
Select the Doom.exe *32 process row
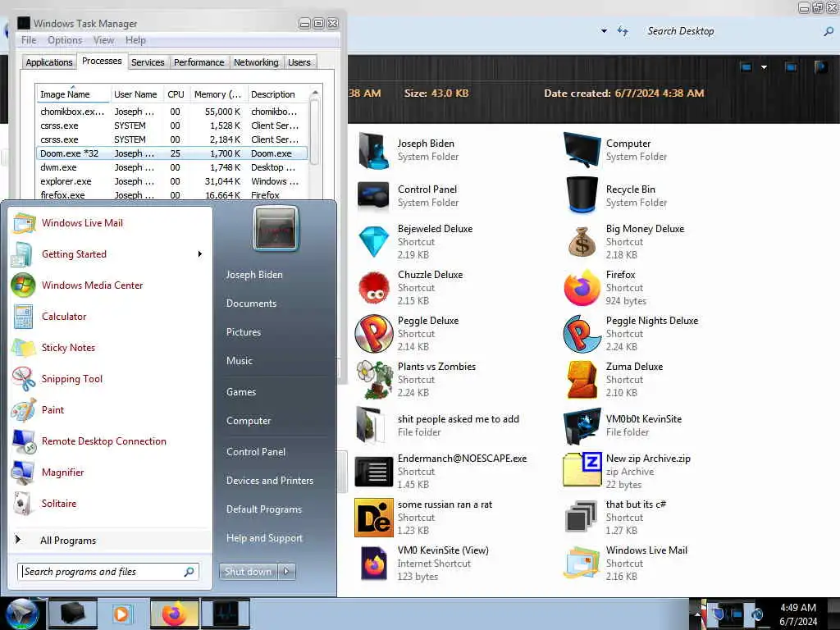(x=171, y=153)
